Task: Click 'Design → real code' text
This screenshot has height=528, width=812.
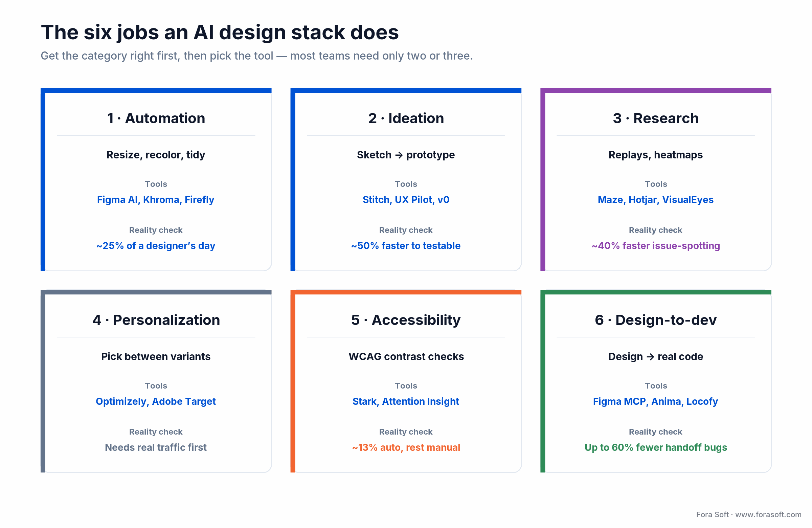Action: coord(656,356)
